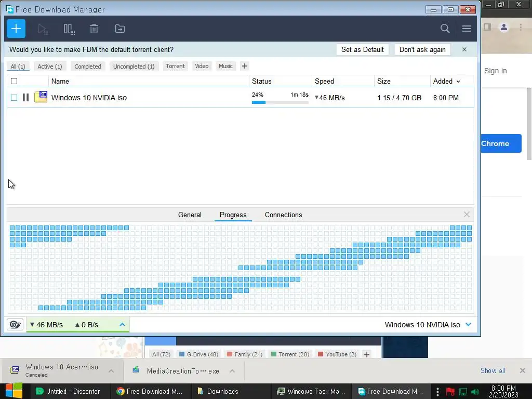Pause the Windows 10 NVIDIA.iso download

click(x=26, y=98)
